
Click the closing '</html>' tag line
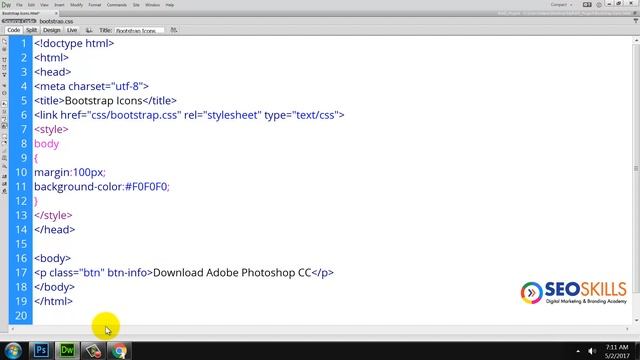pyautogui.click(x=53, y=301)
